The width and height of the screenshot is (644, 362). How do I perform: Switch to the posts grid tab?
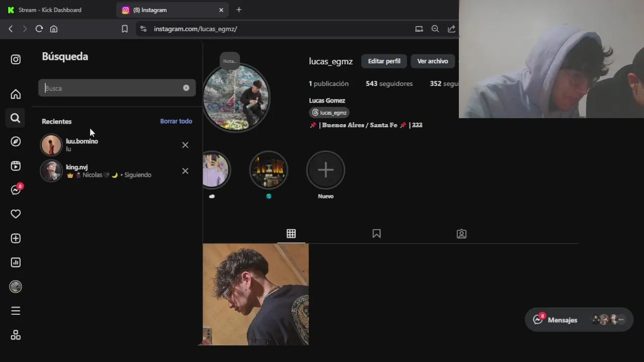[291, 233]
